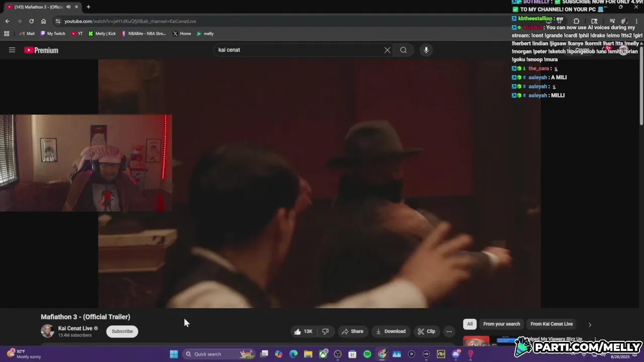Image resolution: width=644 pixels, height=362 pixels.
Task: Open the YouTube guide hamburger menu
Action: pos(12,50)
